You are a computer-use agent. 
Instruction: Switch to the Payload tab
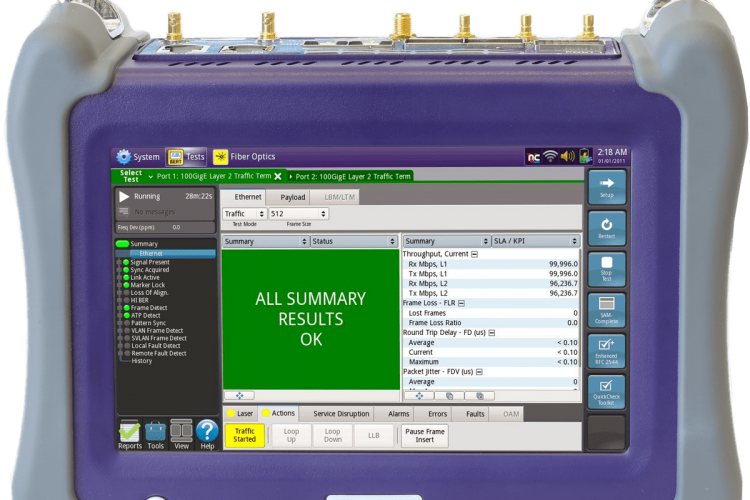pyautogui.click(x=292, y=198)
